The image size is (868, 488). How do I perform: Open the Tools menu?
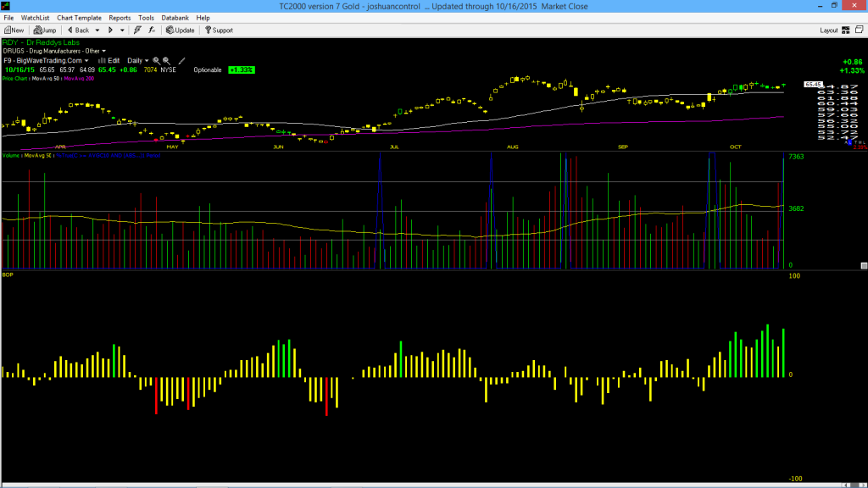click(x=146, y=18)
